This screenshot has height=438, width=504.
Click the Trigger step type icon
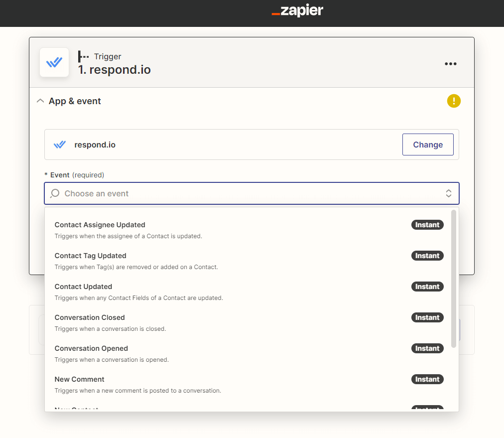[x=83, y=56]
